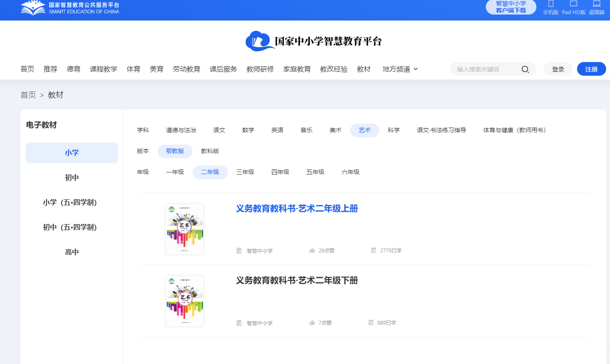The height and width of the screenshot is (364, 610).
Task: Click the 智慧中小学 publisher icon below 艺术二年级下册
Action: tap(238, 323)
